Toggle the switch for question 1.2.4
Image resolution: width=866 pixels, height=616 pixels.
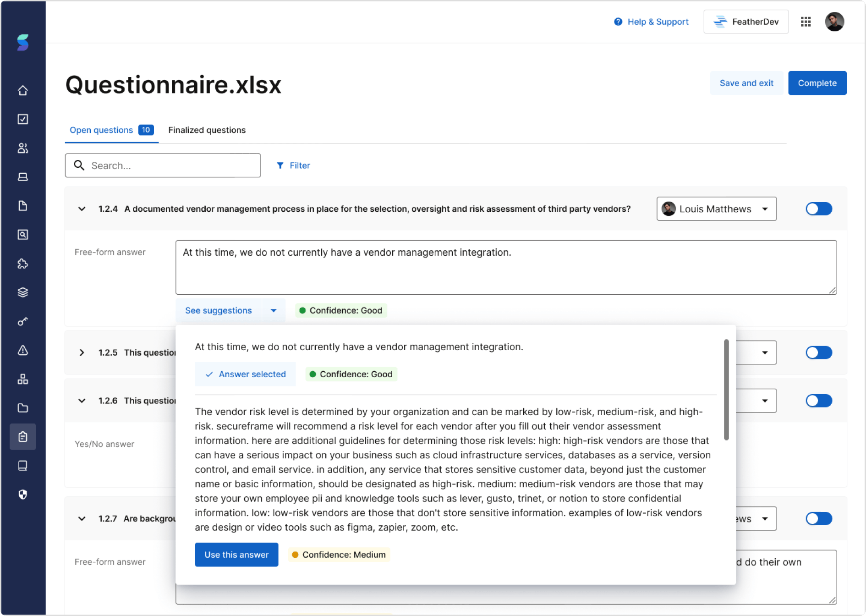(x=818, y=209)
